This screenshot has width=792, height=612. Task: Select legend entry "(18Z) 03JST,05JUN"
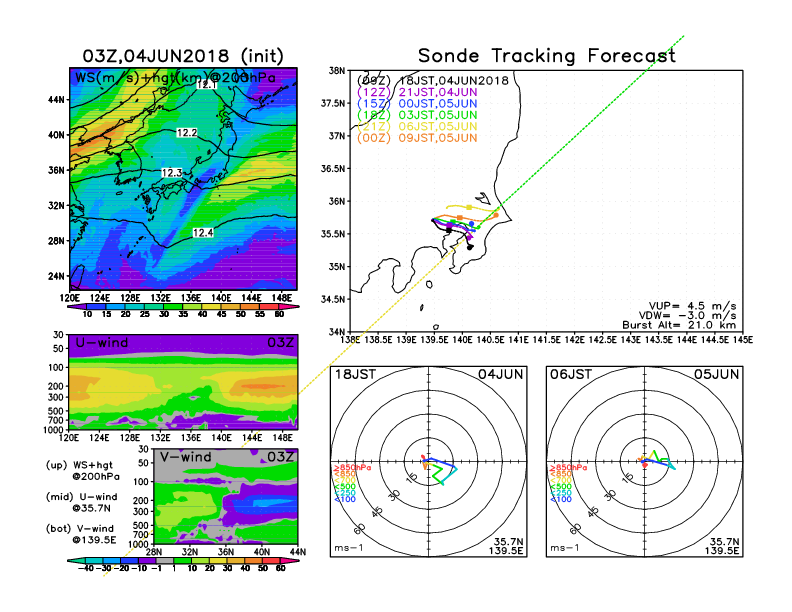pyautogui.click(x=417, y=115)
